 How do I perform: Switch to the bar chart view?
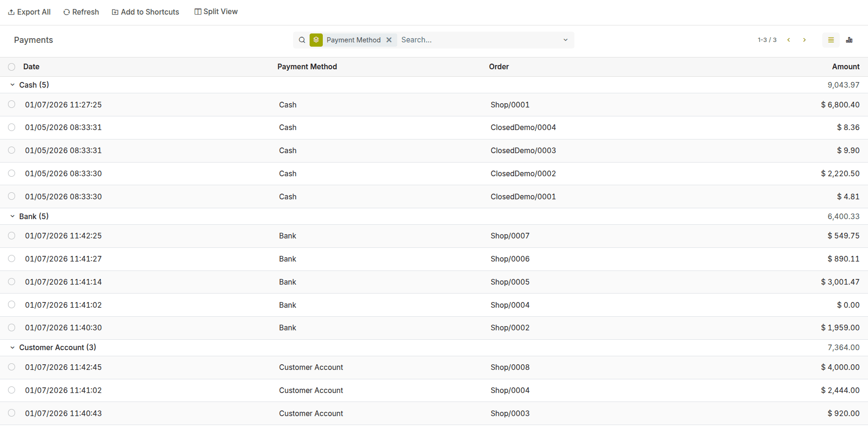point(850,40)
